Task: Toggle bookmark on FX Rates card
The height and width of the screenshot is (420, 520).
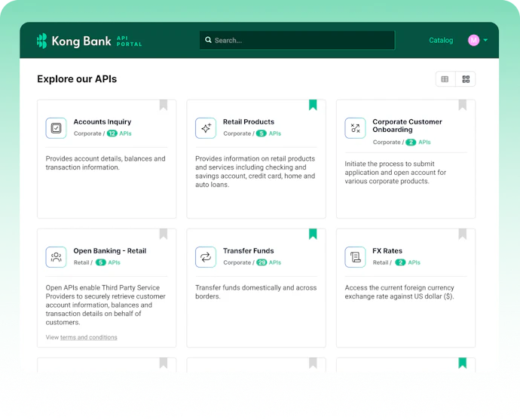Action: 463,234
